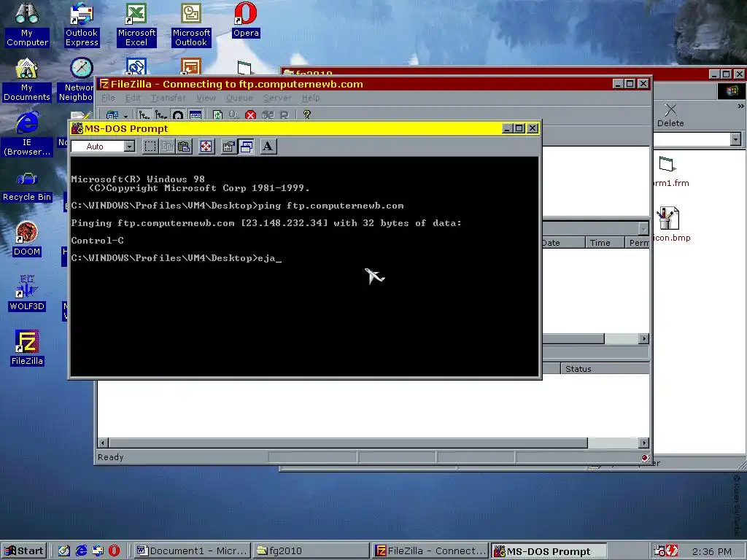Image resolution: width=747 pixels, height=560 pixels.
Task: Click red Cancel icon in FileZilla toolbar
Action: [251, 114]
